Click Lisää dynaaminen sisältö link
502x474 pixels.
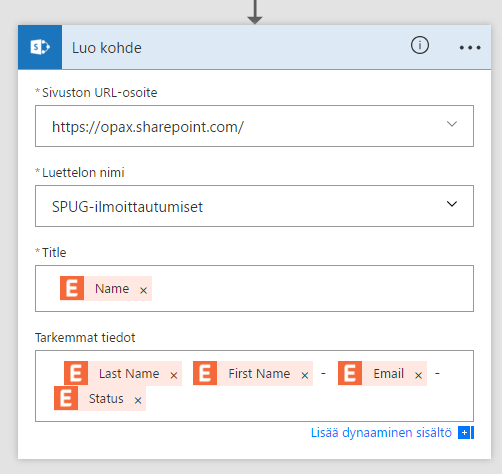point(381,433)
